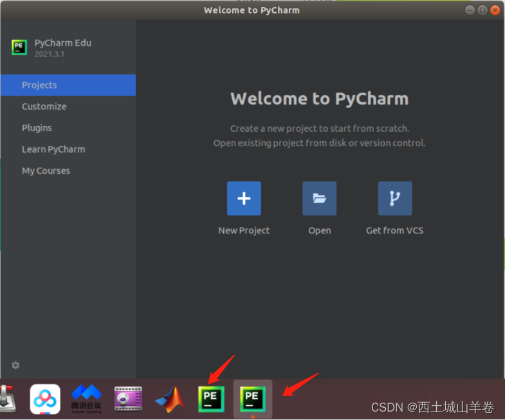Click the Get from VCS branch icon
Image resolution: width=505 pixels, height=420 pixels.
395,198
